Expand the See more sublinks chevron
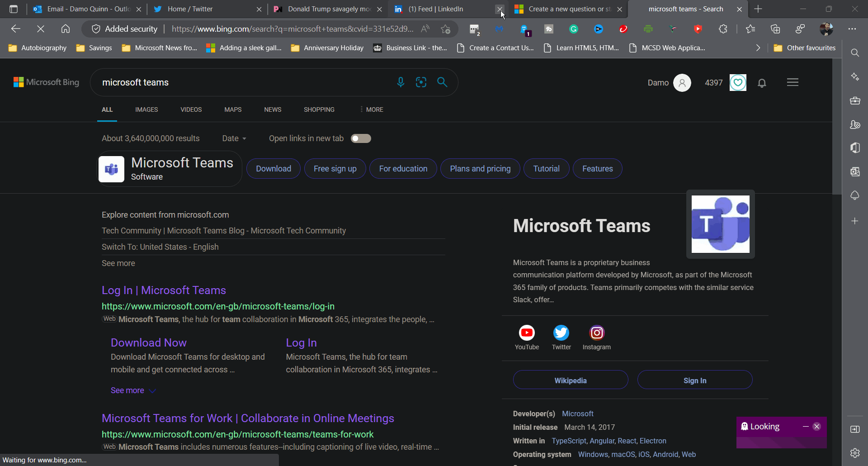Screen dimensions: 868x466 coord(153,390)
